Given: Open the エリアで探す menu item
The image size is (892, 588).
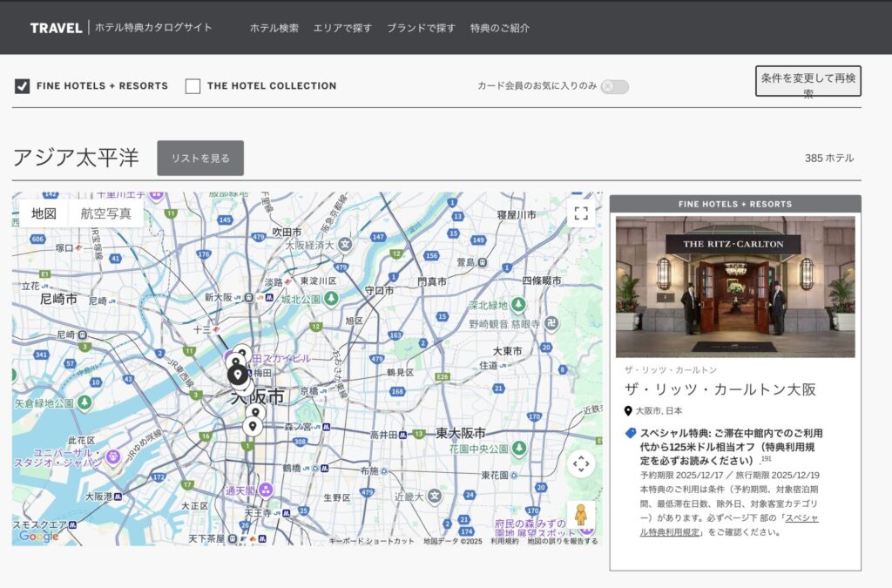Looking at the screenshot, I should (342, 28).
